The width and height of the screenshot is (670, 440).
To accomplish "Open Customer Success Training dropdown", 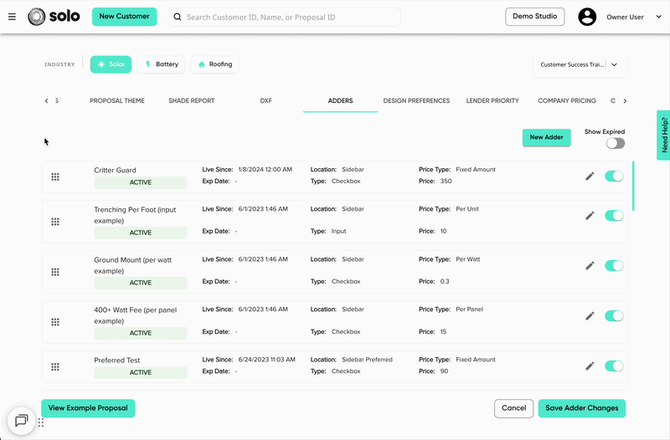I will coord(580,65).
